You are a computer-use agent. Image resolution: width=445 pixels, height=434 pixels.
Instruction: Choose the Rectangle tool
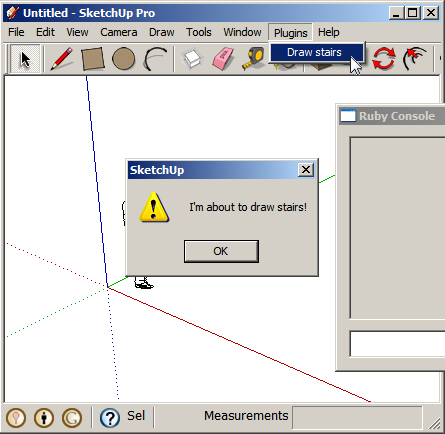pyautogui.click(x=93, y=59)
